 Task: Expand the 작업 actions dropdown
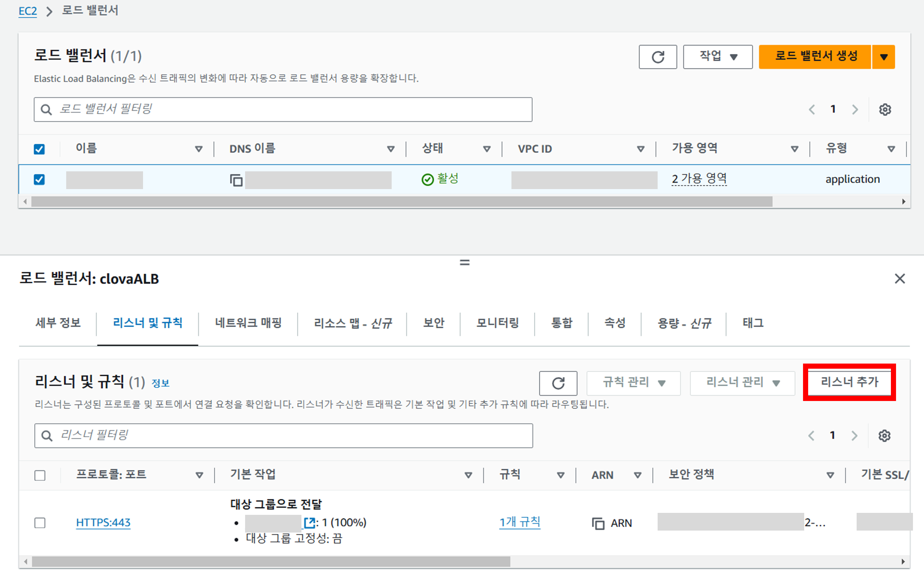coord(717,57)
